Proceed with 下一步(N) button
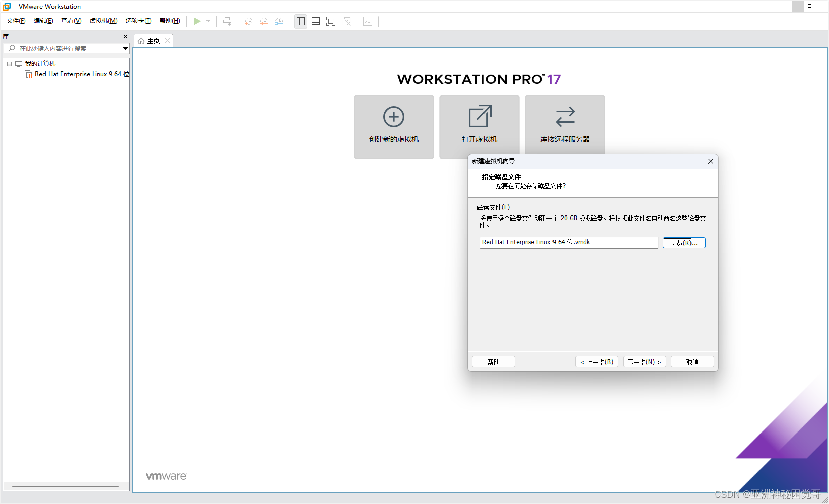 [645, 362]
